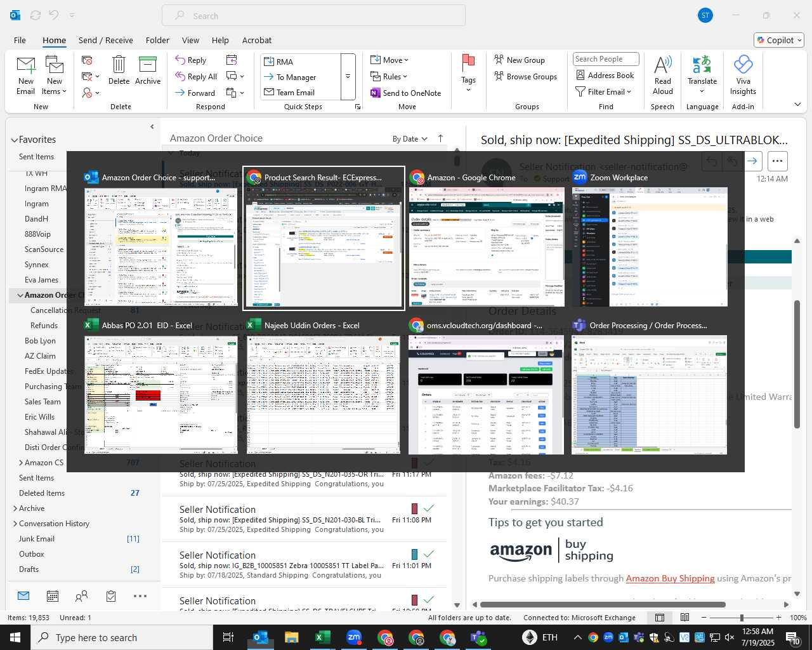Open the Help tab

click(x=220, y=40)
